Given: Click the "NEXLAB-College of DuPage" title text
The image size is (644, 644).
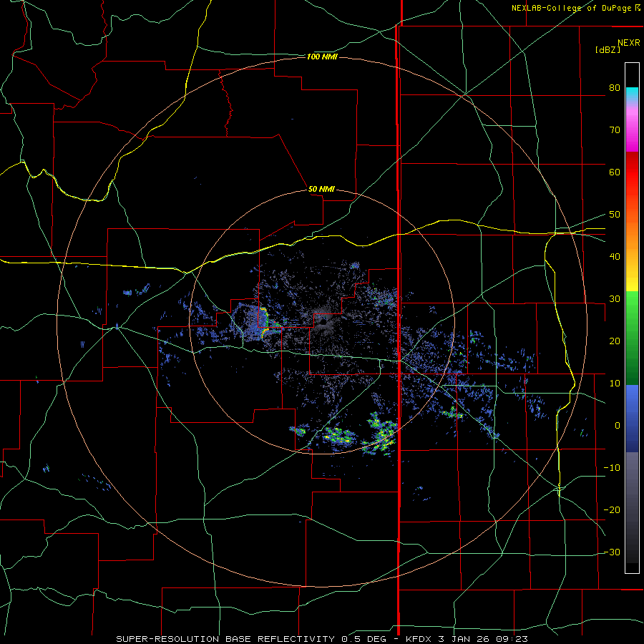Looking at the screenshot, I should (x=571, y=8).
